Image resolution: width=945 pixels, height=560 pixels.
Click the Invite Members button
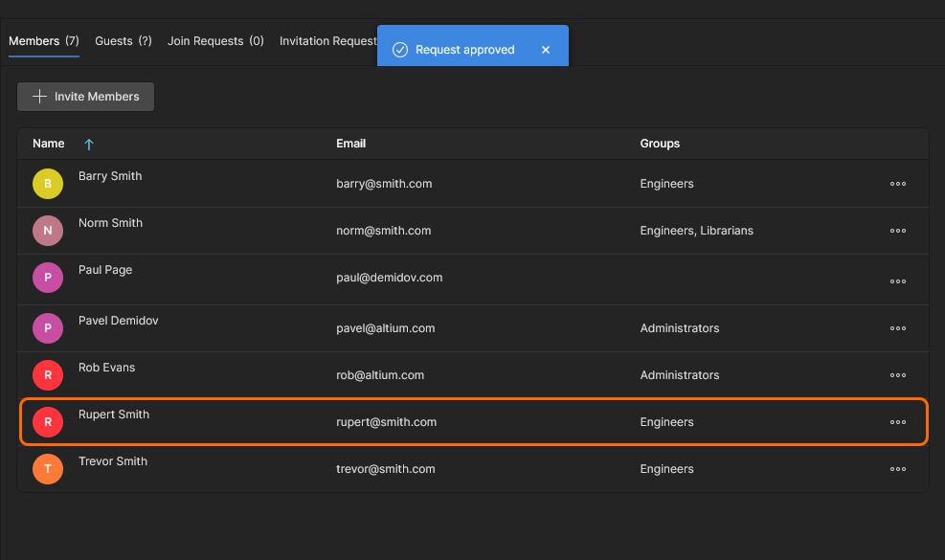pos(86,97)
